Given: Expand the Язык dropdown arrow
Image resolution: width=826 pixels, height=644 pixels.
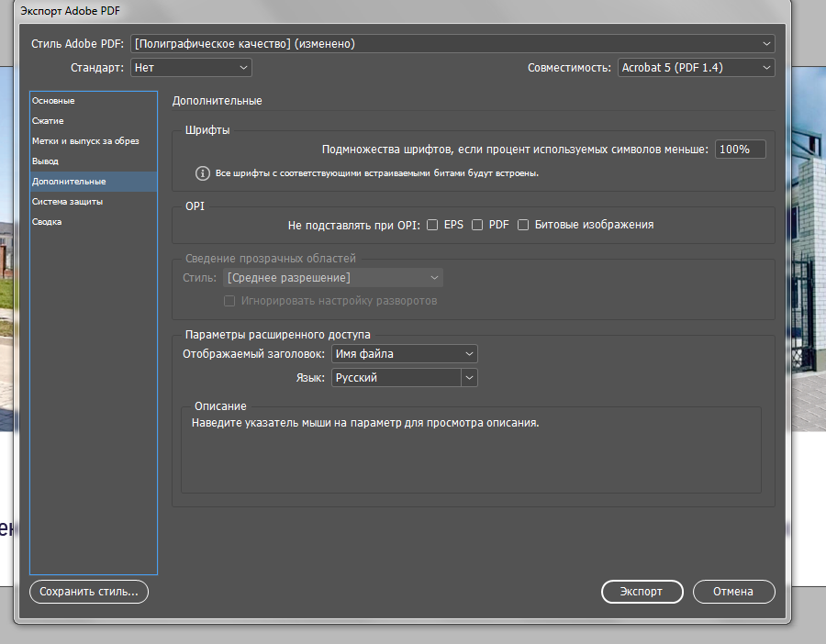Looking at the screenshot, I should coord(469,378).
